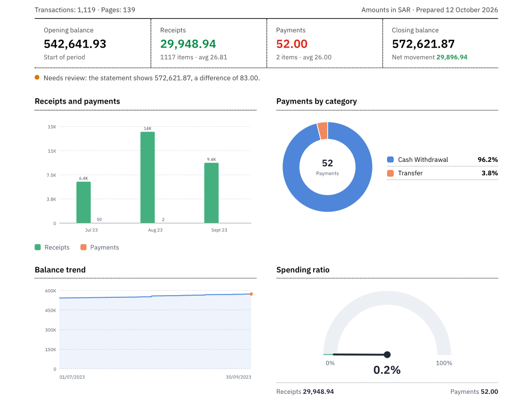Viewport: 532px width, 410px height.
Task: Click the Jul 23 green receipts bar
Action: pos(84,202)
